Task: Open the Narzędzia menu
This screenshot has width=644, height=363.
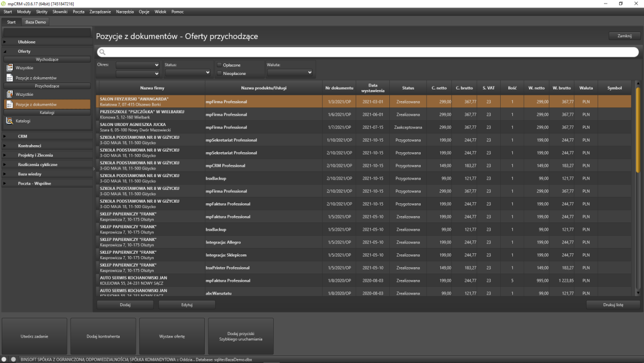Action: pyautogui.click(x=125, y=12)
